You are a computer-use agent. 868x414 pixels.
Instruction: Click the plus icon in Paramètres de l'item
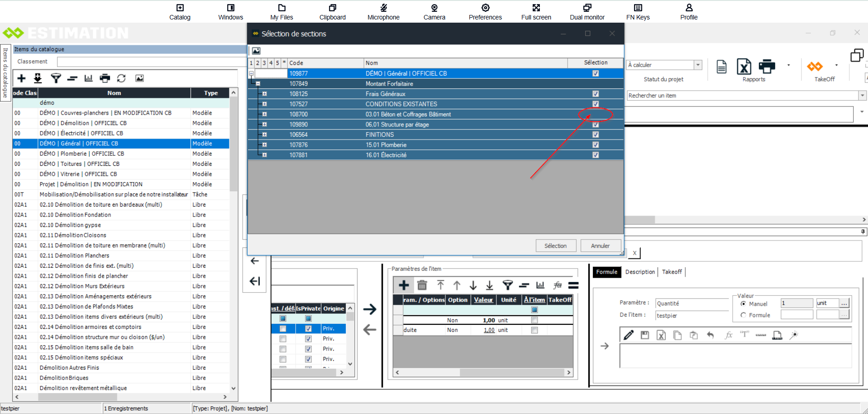[x=404, y=285]
